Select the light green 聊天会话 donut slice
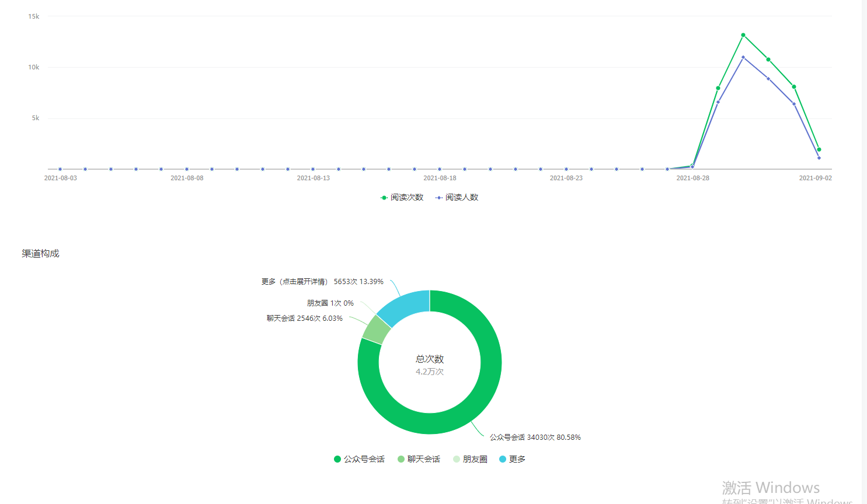 pos(376,330)
